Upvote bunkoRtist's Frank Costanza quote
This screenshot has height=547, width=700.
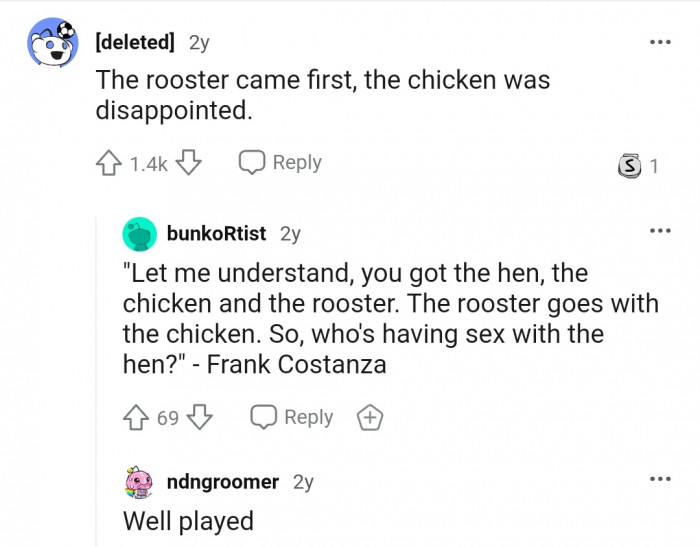(x=138, y=417)
